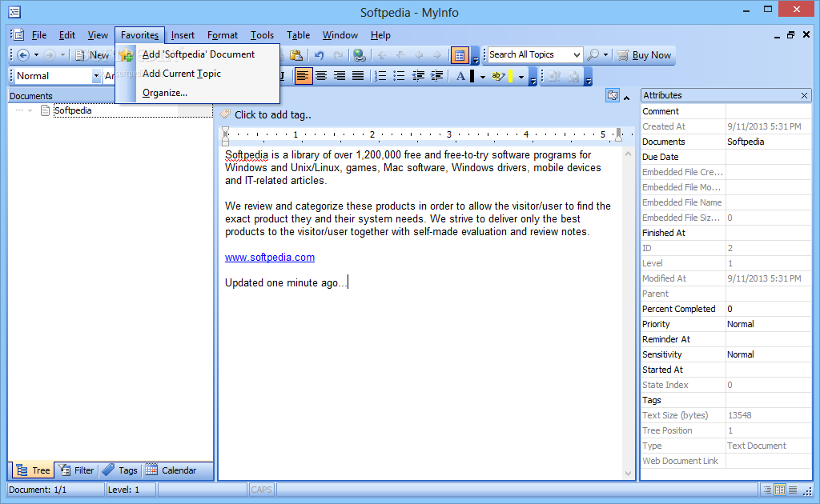The width and height of the screenshot is (820, 504).
Task: Click the Redo arrow icon
Action: point(339,55)
